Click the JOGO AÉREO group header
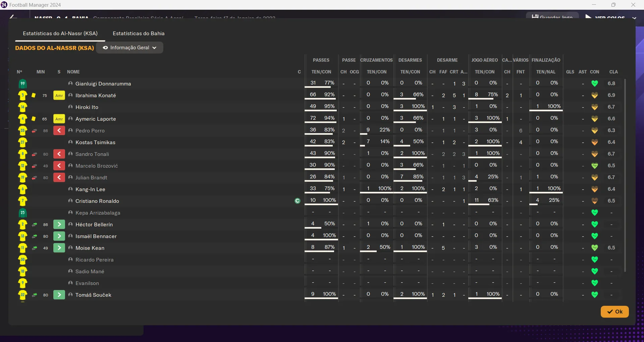Image resolution: width=644 pixels, height=342 pixels. (485, 60)
